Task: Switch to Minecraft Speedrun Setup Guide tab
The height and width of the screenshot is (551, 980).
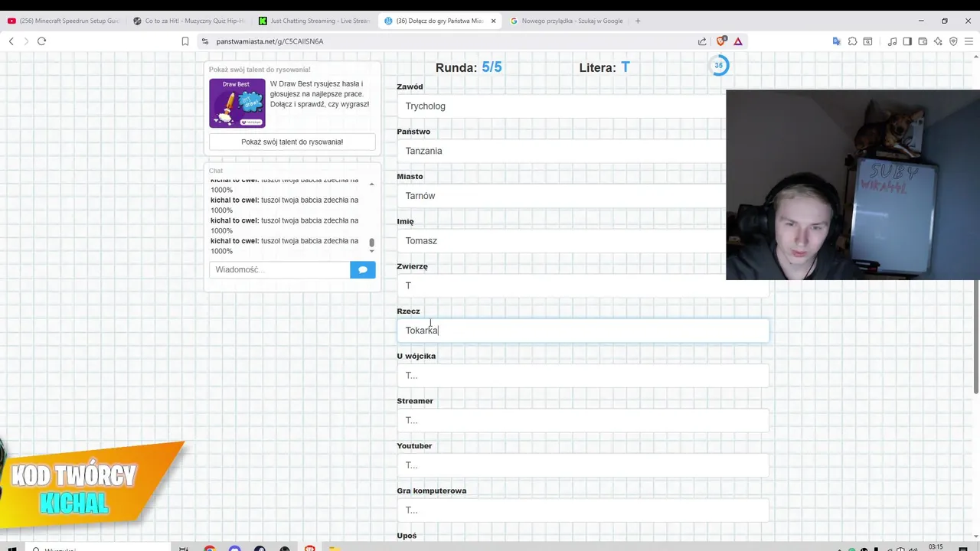Action: [64, 21]
